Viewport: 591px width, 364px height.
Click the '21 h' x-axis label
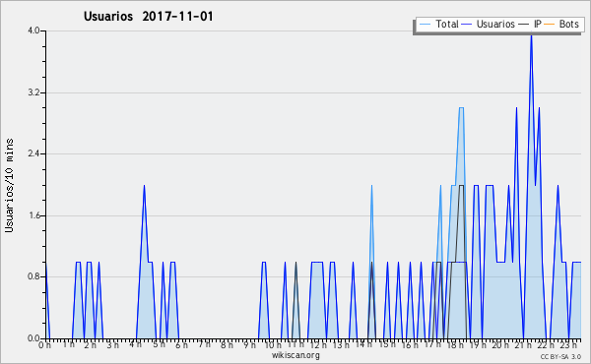(524, 344)
